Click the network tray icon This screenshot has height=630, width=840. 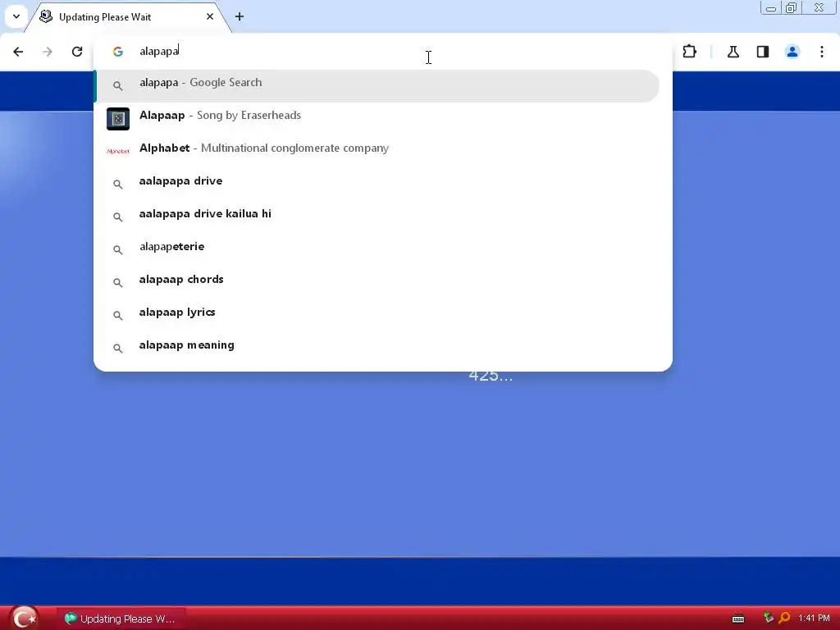tap(769, 618)
